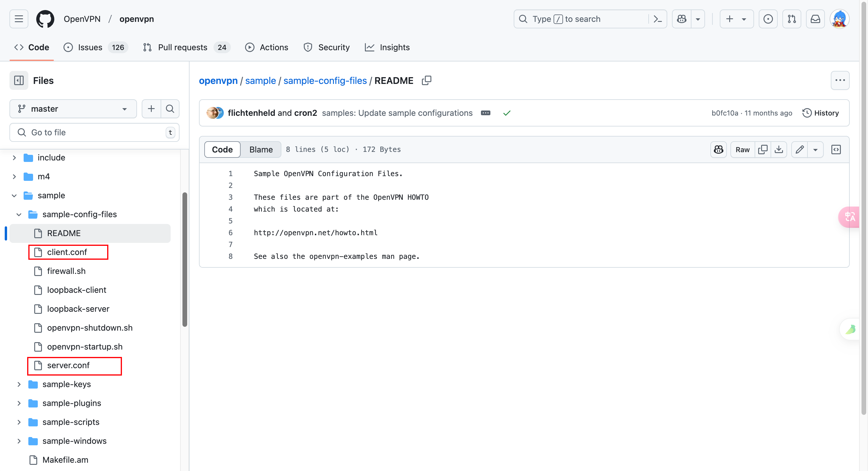This screenshot has width=868, height=471.
Task: Click the pencil edit file icon
Action: click(800, 149)
